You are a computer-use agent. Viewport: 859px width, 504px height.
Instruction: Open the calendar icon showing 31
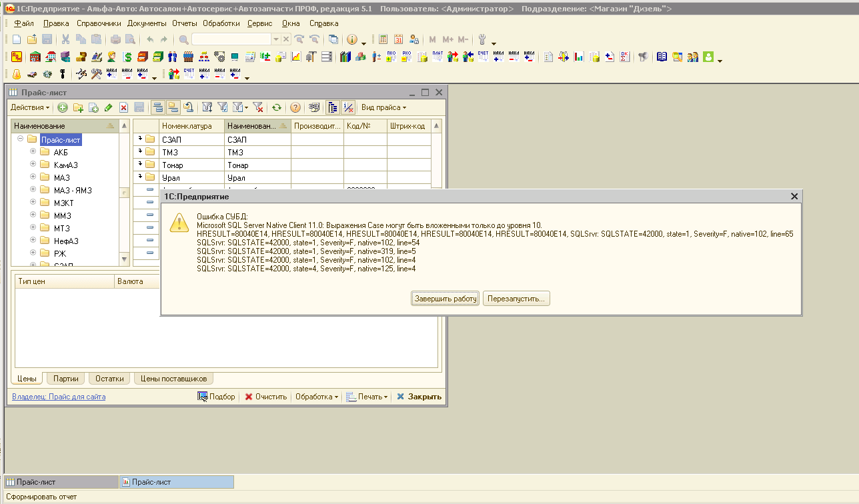coord(399,39)
